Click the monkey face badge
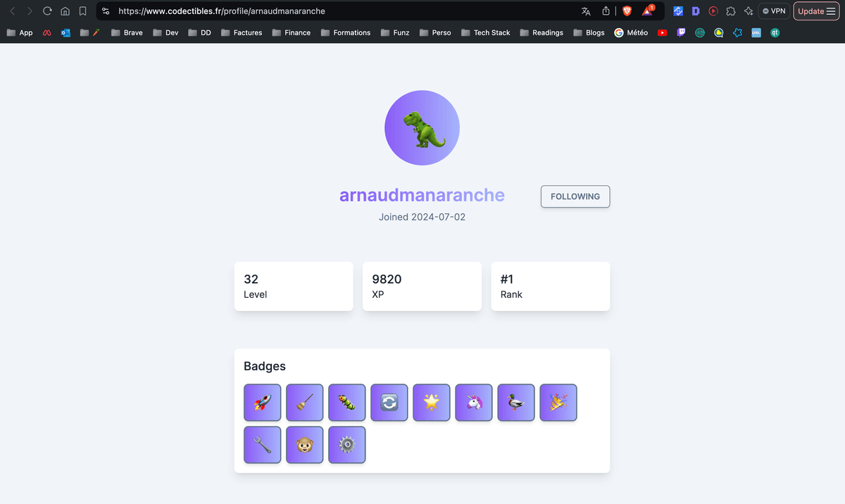 (x=304, y=444)
